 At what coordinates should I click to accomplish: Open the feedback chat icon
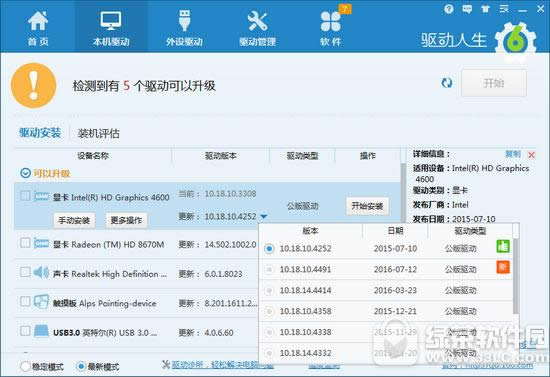pyautogui.click(x=467, y=9)
